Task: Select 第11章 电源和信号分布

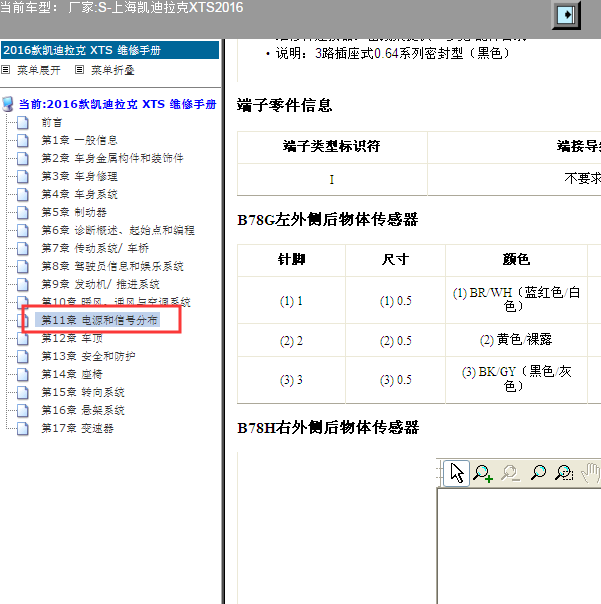Action: [x=99, y=320]
